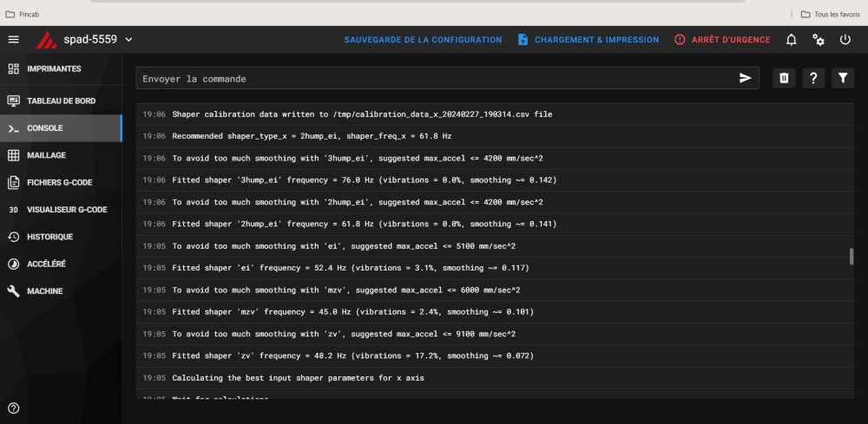Click Sauvegarde de la configuration
The height and width of the screenshot is (424, 868).
423,40
